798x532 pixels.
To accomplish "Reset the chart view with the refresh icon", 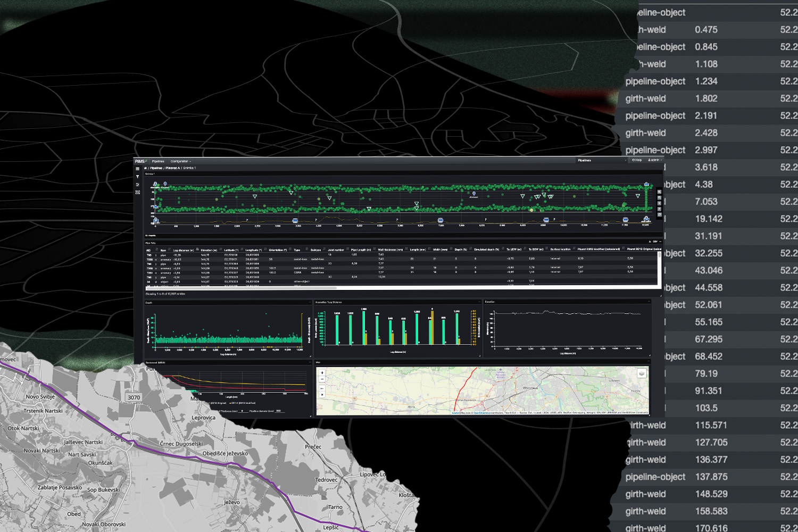I will [659, 214].
